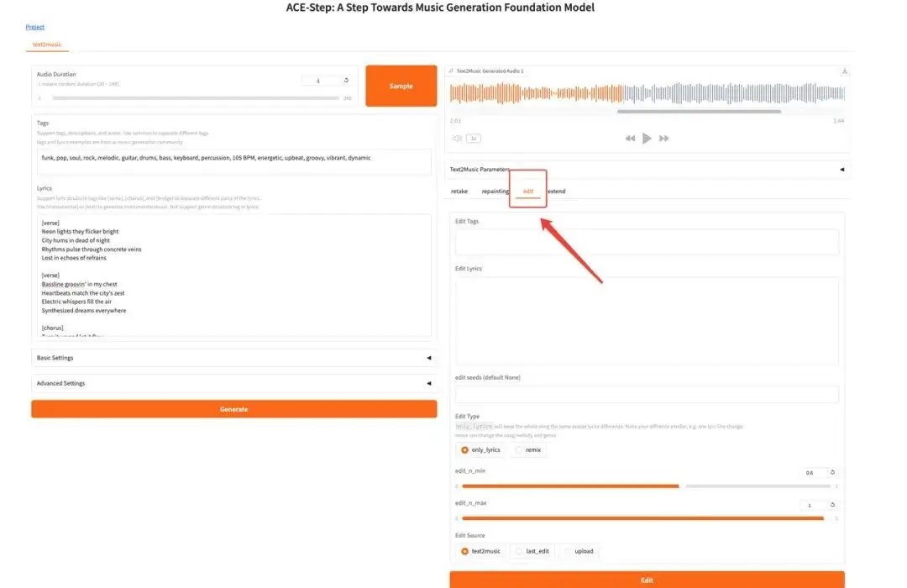Screen dimensions: 907x588
Task: Click lyric line "Bassline groovin' in my chest"
Action: (x=79, y=284)
